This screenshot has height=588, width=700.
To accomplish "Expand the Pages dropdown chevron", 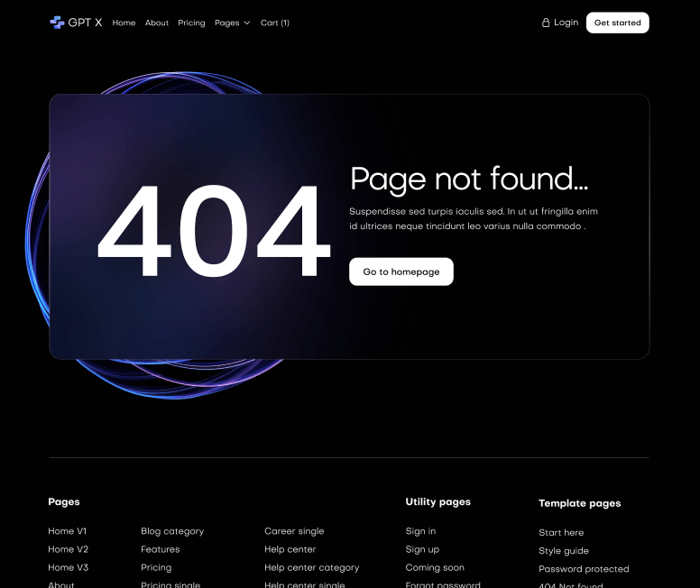I will tap(247, 23).
